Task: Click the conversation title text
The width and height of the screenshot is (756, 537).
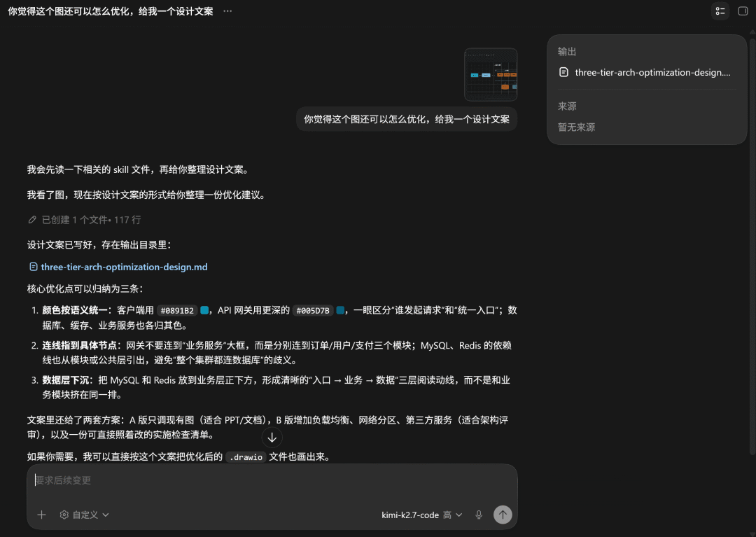Action: coord(111,11)
